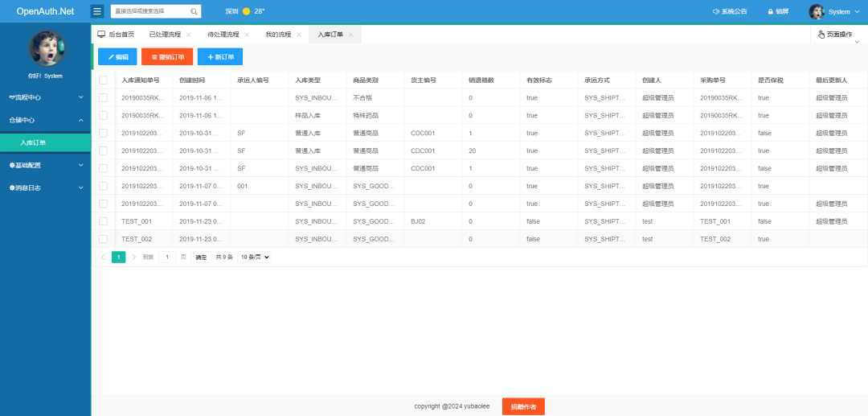The height and width of the screenshot is (416, 868).
Task: Check the row checkbox for TEST_001
Action: [x=103, y=221]
